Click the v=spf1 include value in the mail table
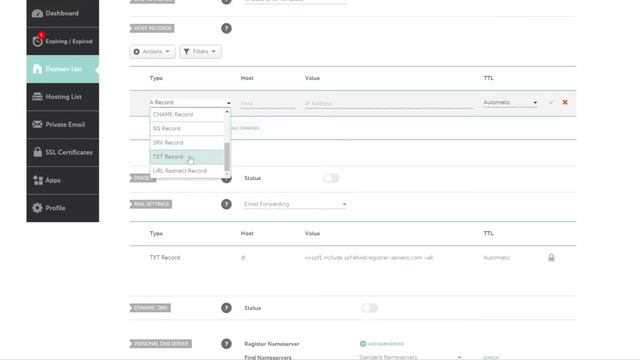This screenshot has width=640, height=360. (369, 258)
